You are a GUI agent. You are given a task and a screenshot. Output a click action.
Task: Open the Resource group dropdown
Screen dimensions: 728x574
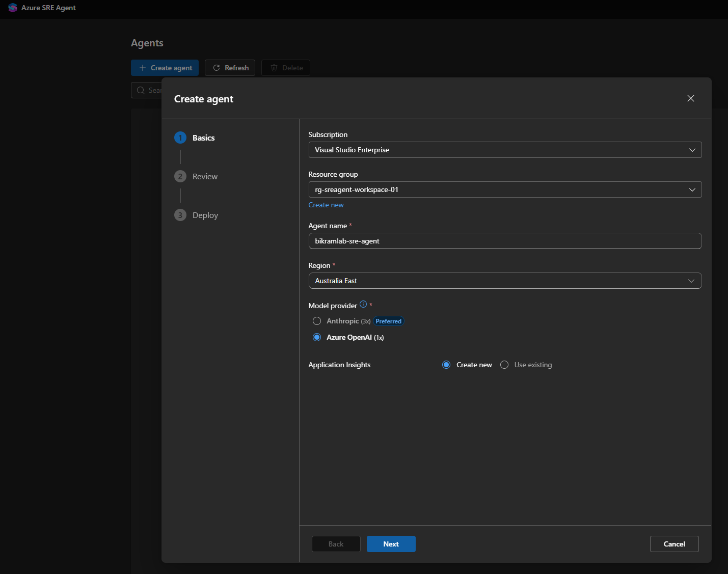(x=505, y=189)
